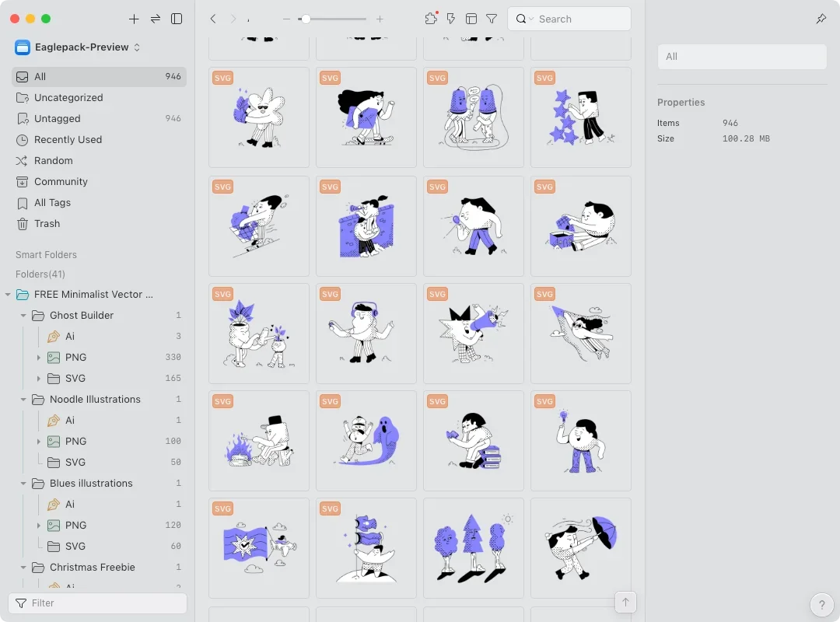Click SVG badge on purple flag thumbnail
The width and height of the screenshot is (840, 622).
point(222,508)
